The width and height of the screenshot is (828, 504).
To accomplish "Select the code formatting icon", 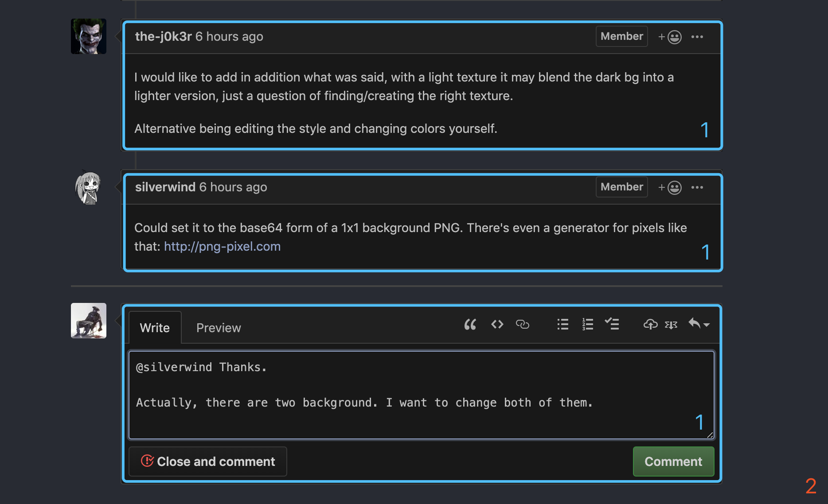I will (497, 324).
